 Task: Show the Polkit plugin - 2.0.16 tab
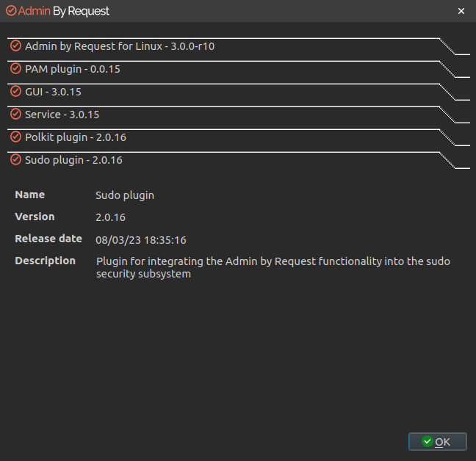pos(238,137)
